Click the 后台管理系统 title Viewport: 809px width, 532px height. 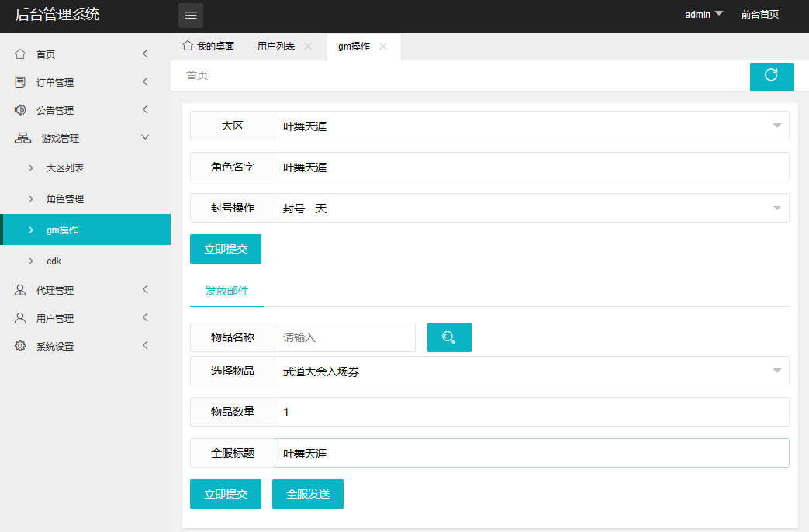pyautogui.click(x=57, y=15)
